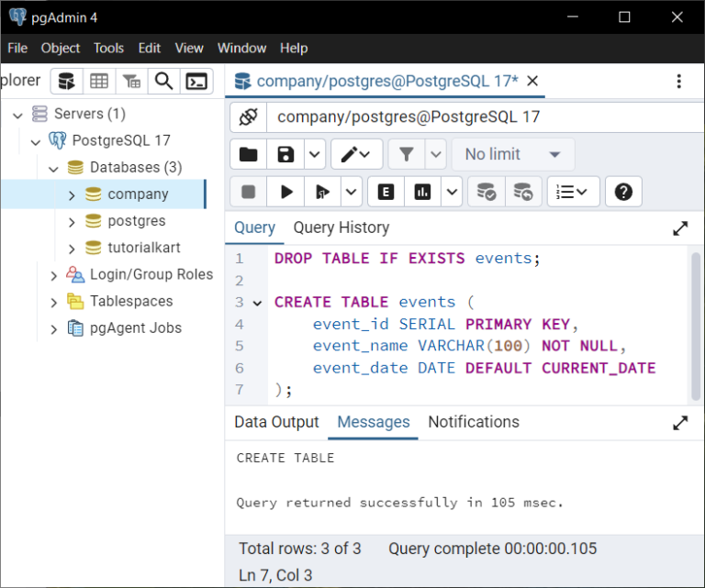Click the Execute script icon
This screenshot has width=705, height=588.
322,192
